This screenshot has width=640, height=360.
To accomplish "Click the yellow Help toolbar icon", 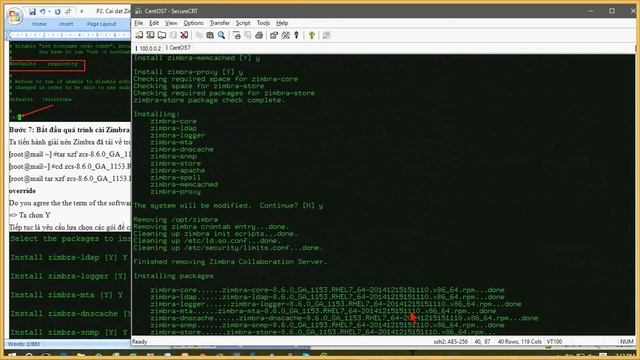I will [x=312, y=35].
